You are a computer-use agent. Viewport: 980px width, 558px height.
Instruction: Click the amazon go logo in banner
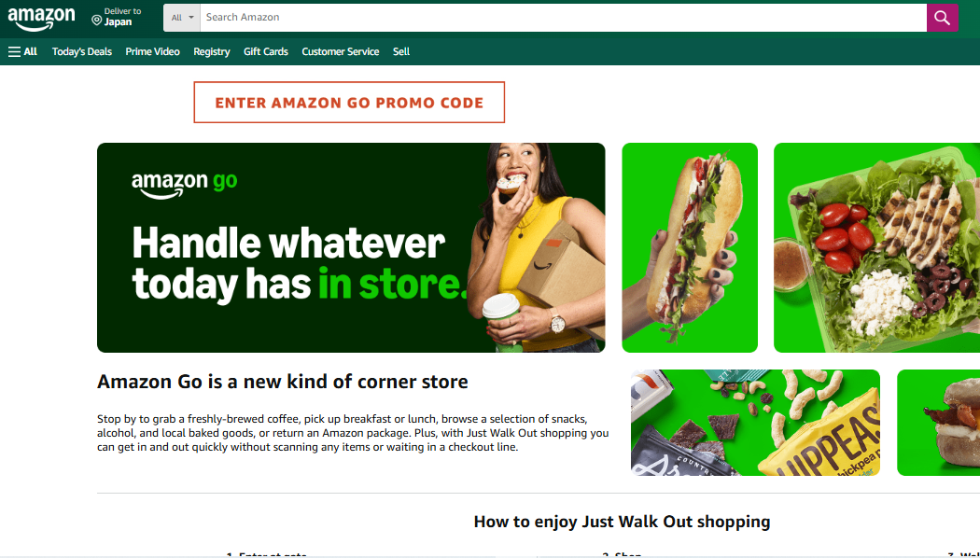(x=185, y=184)
